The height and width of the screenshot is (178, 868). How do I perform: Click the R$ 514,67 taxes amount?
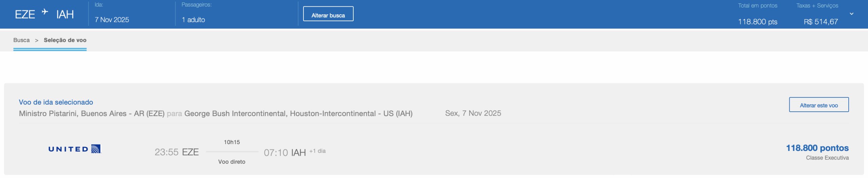(x=821, y=22)
